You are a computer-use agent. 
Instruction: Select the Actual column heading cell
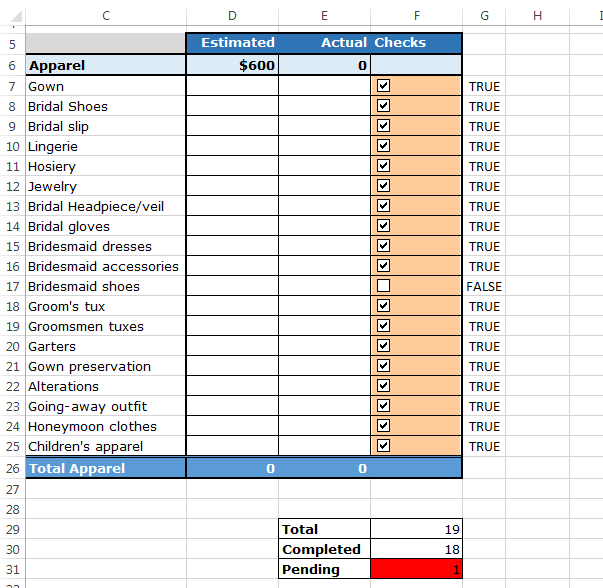(325, 43)
